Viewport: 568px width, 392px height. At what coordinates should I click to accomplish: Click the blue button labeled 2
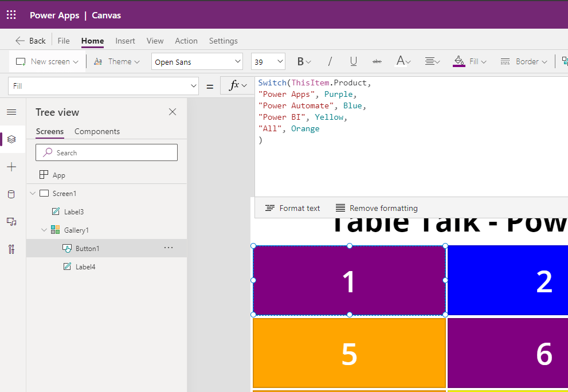[x=508, y=280]
